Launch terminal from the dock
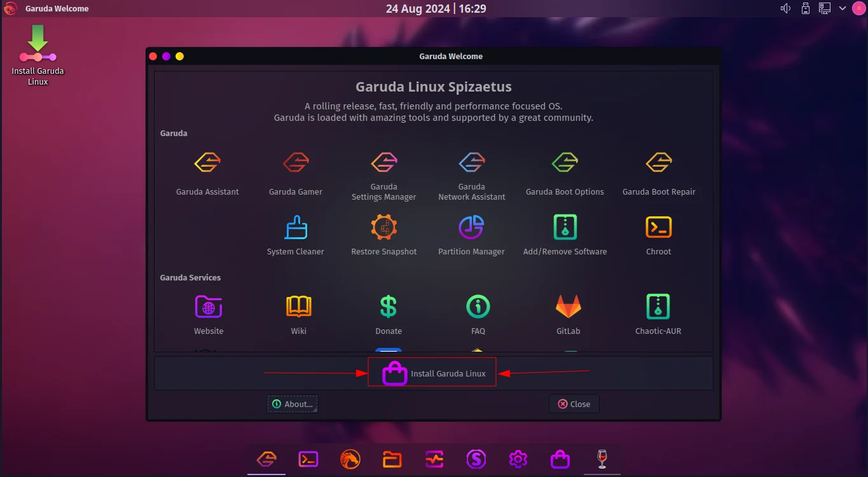The width and height of the screenshot is (868, 477). click(308, 459)
